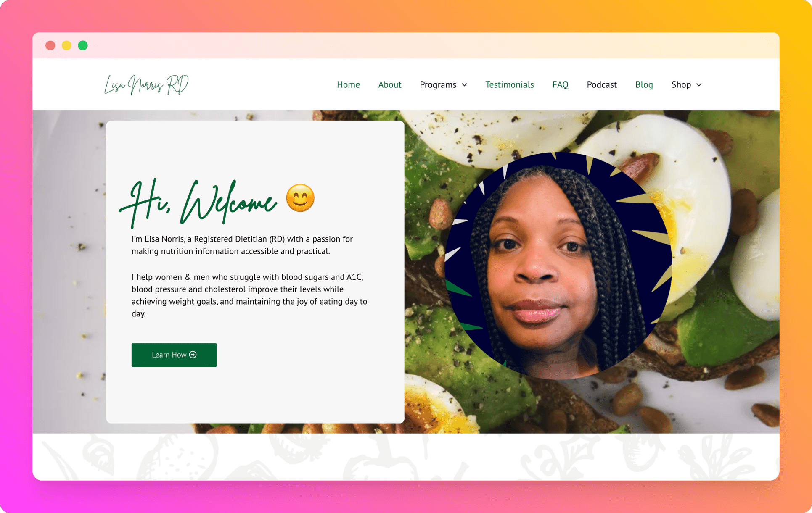The width and height of the screenshot is (812, 513).
Task: Click the arrow icon in Learn How button
Action: pos(193,355)
